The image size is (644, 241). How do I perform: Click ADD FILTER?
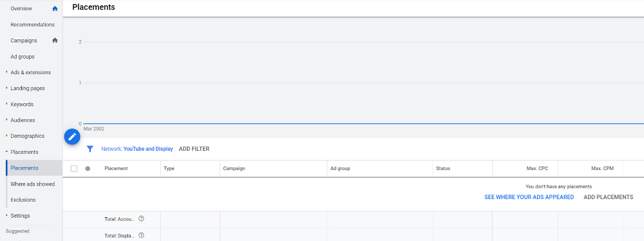pos(194,149)
